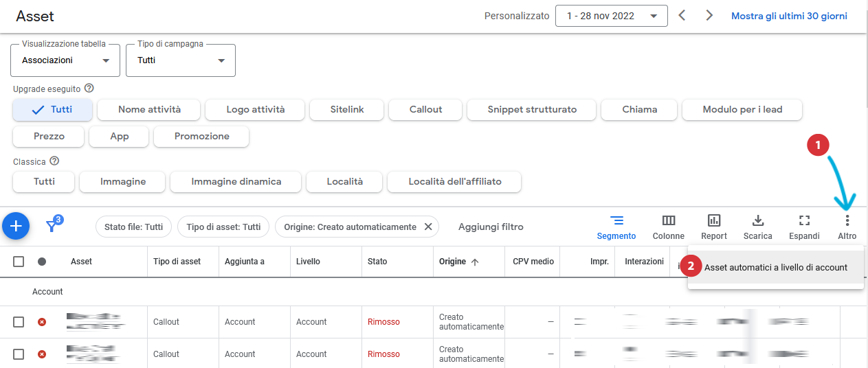The width and height of the screenshot is (868, 368).
Task: Click the Aggiungi filtro field
Action: 491,227
